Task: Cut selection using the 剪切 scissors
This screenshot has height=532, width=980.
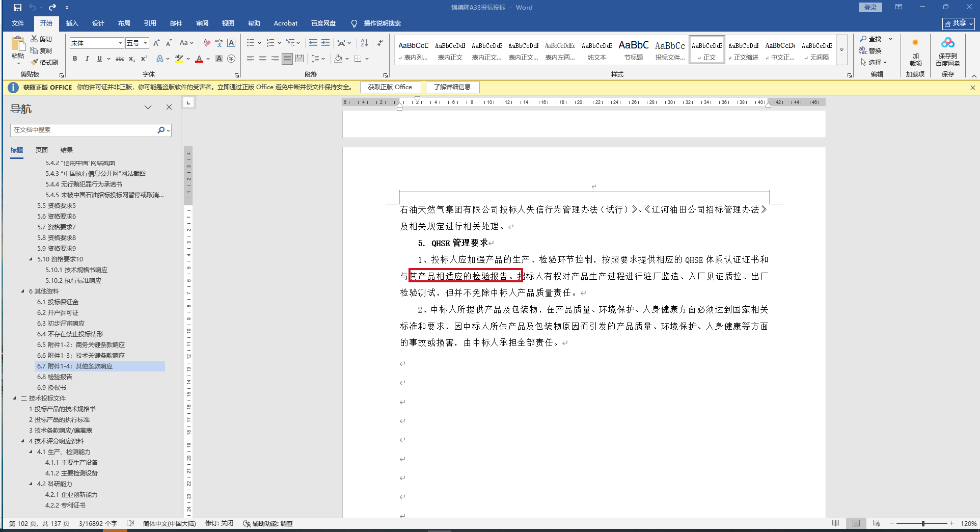Action: [x=41, y=39]
